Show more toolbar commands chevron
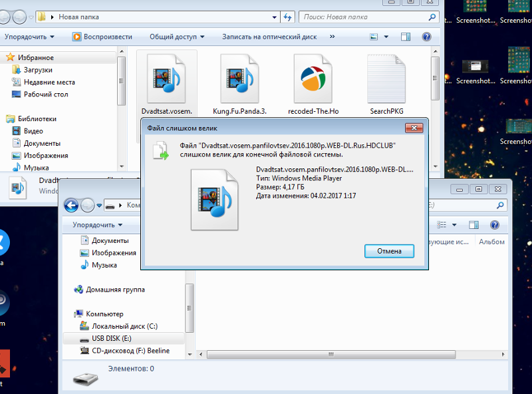 (x=332, y=37)
